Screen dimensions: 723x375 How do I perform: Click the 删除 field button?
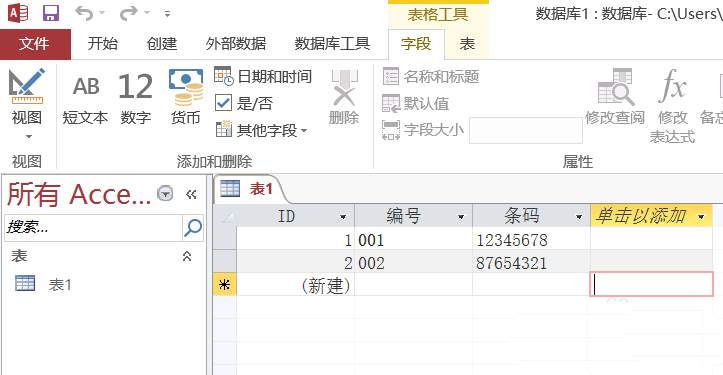(344, 97)
